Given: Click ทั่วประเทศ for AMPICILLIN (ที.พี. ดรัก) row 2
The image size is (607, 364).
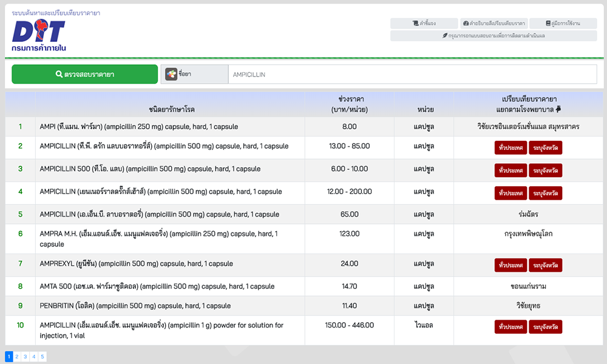Looking at the screenshot, I should click(x=510, y=147).
